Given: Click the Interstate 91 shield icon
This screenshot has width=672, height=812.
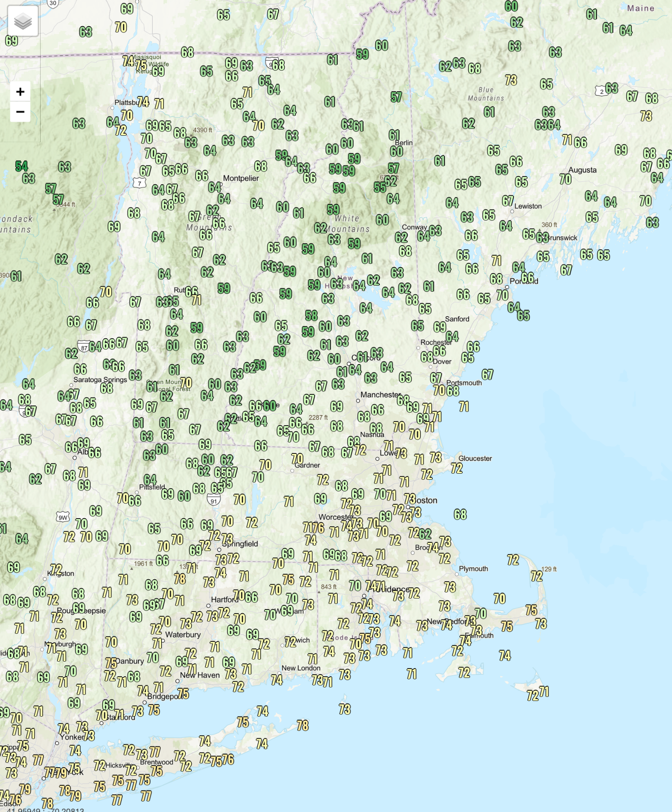Looking at the screenshot, I should pos(213,499).
